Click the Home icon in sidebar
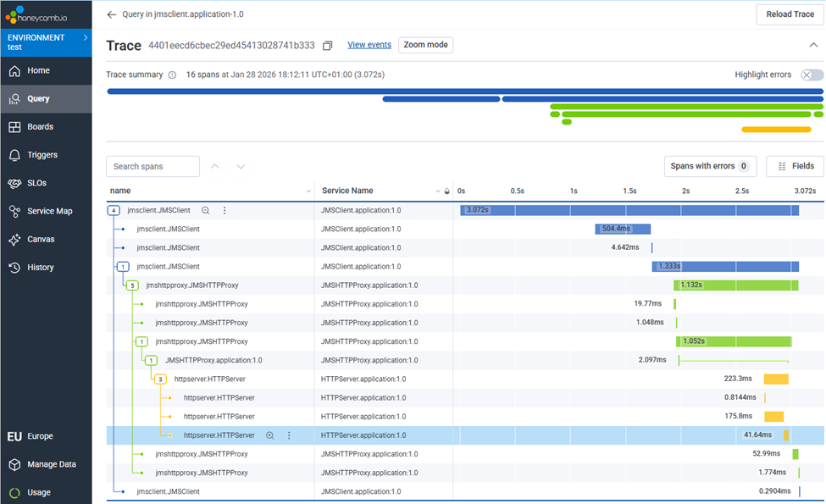This screenshot has width=826, height=504. click(x=14, y=70)
